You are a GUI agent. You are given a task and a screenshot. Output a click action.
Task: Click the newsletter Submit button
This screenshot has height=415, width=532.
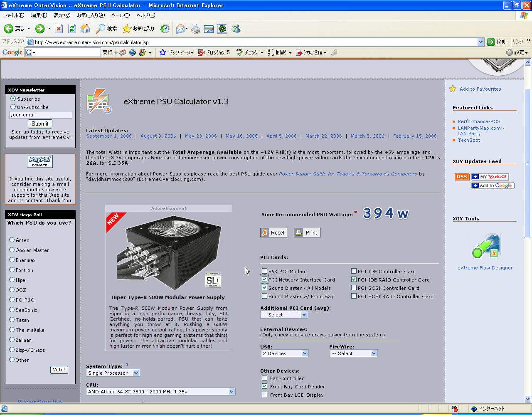[40, 124]
